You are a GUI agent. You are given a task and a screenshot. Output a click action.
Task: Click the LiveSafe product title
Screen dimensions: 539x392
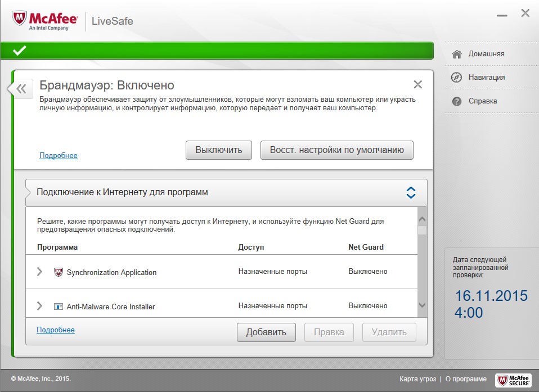point(112,21)
